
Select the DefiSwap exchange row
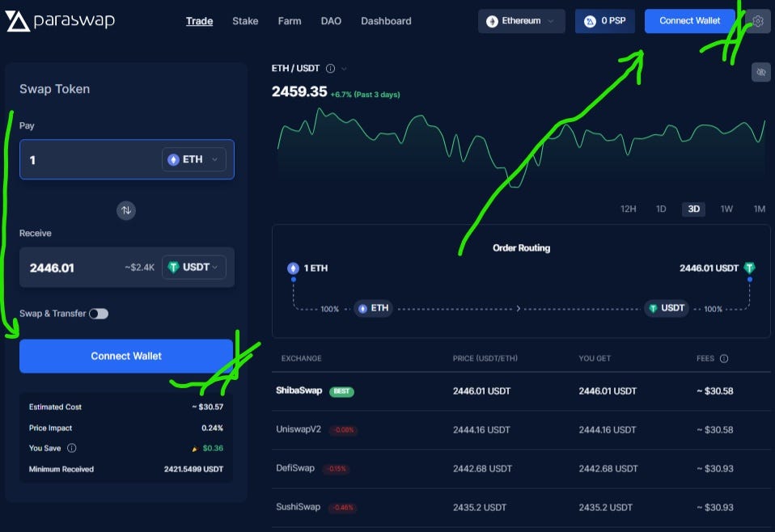pyautogui.click(x=521, y=468)
